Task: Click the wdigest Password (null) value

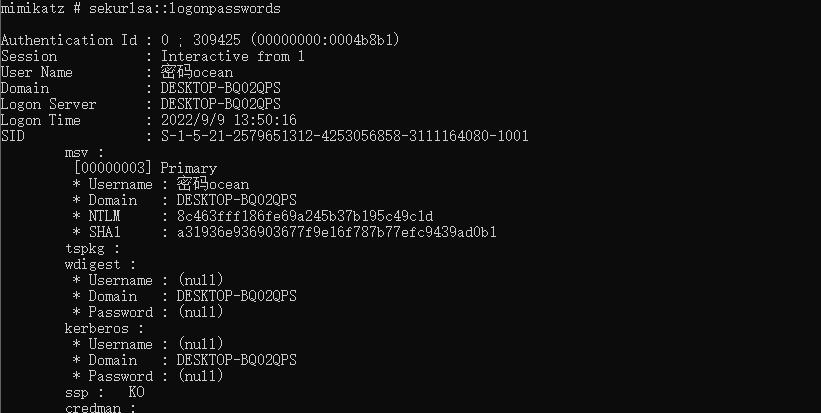Action: tap(201, 312)
